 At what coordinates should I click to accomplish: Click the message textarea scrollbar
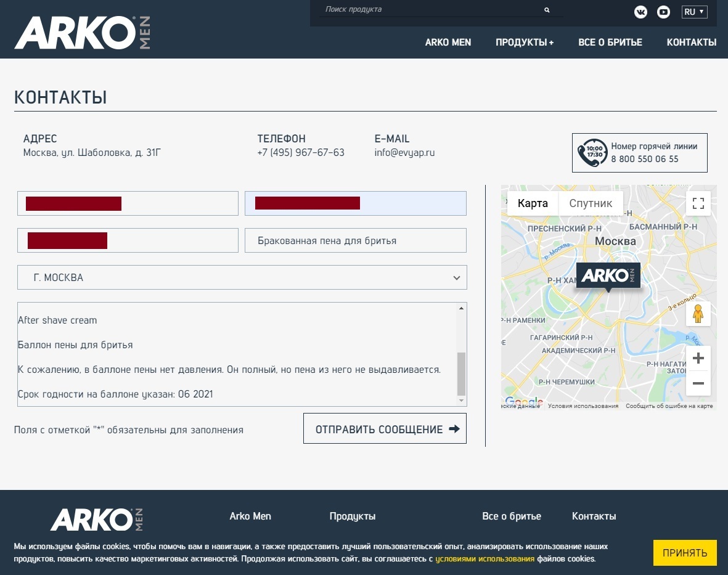(x=461, y=373)
